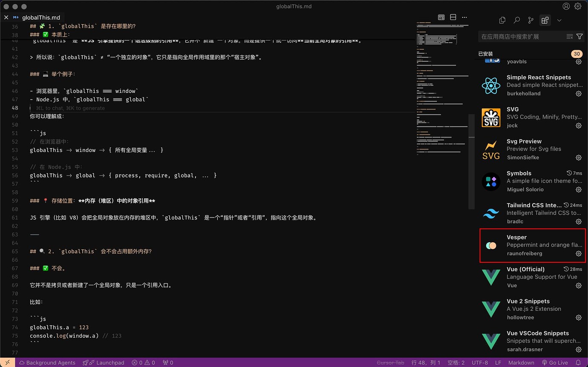Viewport: 588px width, 367px height.
Task: Open Tailwind CSS IntelliSense manage gear
Action: click(x=579, y=221)
